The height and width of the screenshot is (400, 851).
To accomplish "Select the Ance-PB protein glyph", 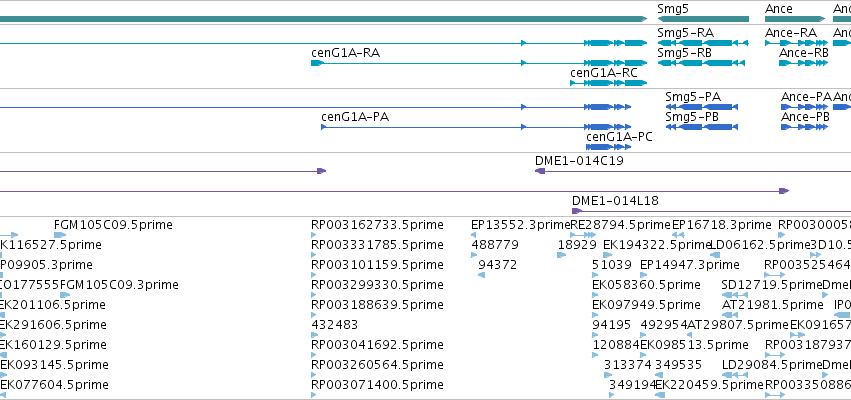I will click(805, 127).
